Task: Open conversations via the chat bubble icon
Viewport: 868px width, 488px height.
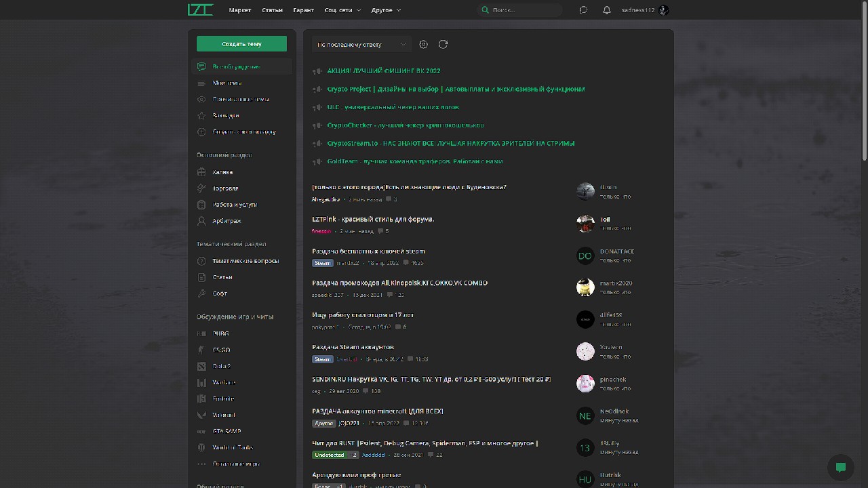Action: tap(583, 10)
